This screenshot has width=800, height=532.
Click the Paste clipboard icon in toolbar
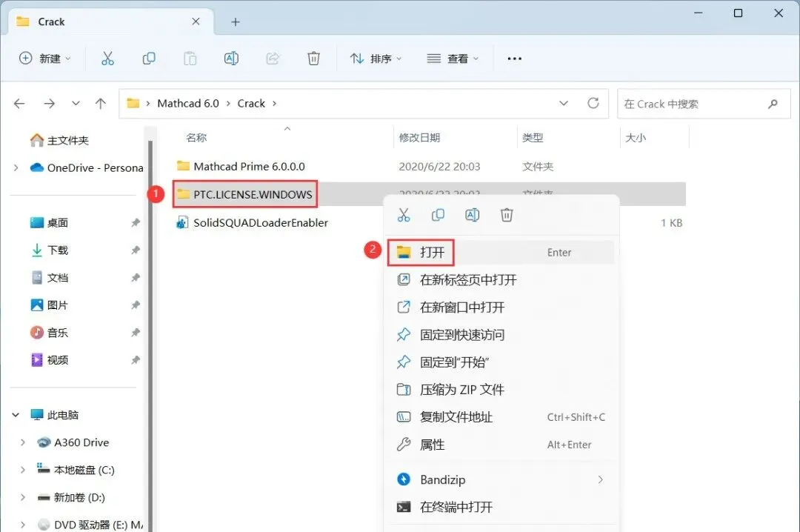[190, 59]
